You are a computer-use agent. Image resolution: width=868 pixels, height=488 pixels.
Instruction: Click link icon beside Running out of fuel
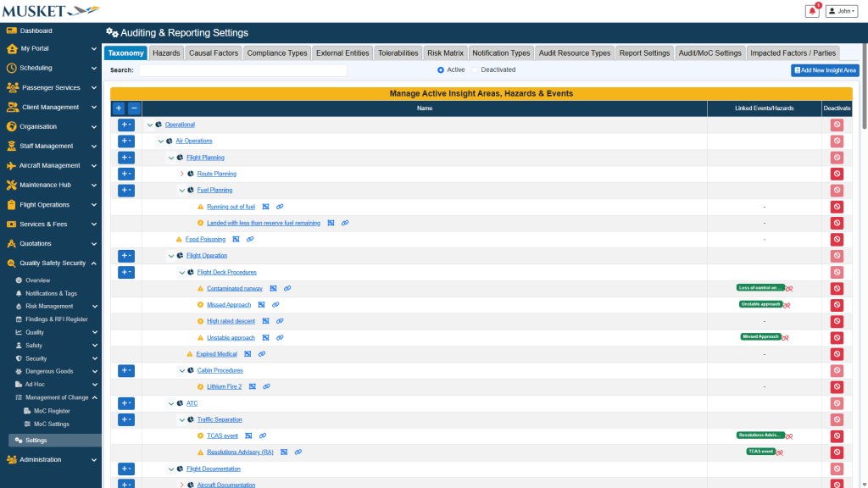280,207
